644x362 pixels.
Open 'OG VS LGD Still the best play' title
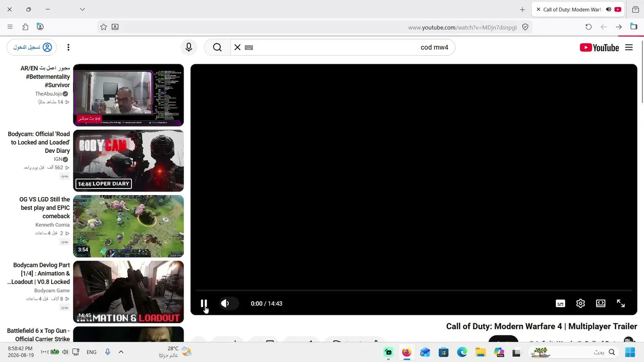tap(44, 208)
